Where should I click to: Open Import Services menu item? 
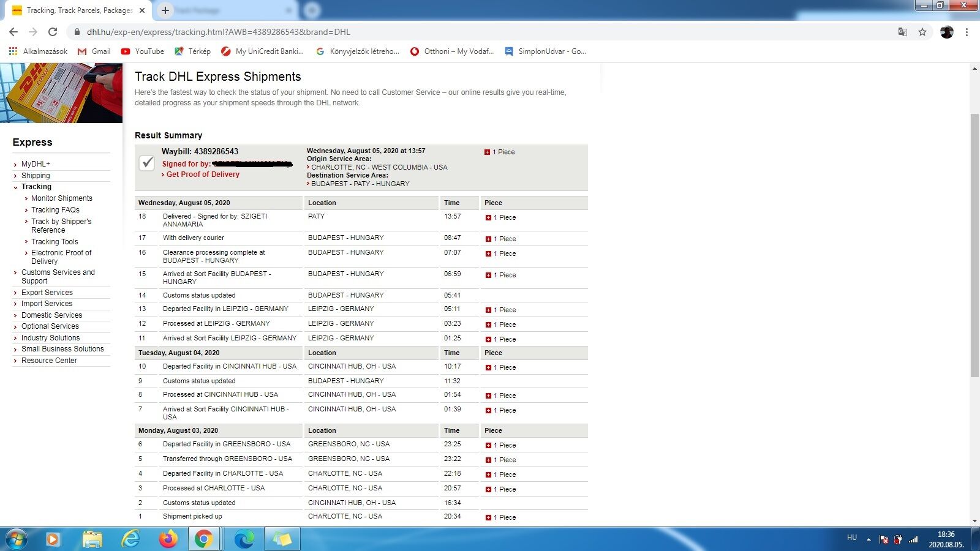[x=47, y=304]
